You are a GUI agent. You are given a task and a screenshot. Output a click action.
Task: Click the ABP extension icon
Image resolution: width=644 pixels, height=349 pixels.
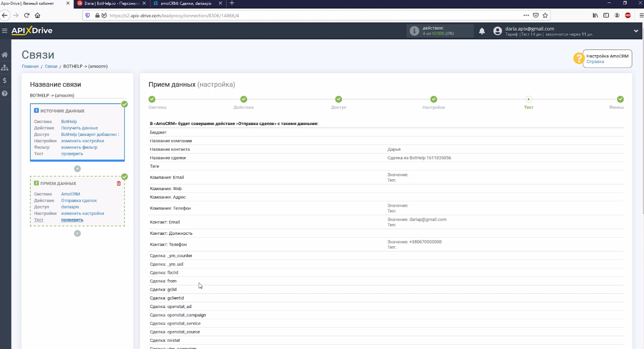coord(628,15)
